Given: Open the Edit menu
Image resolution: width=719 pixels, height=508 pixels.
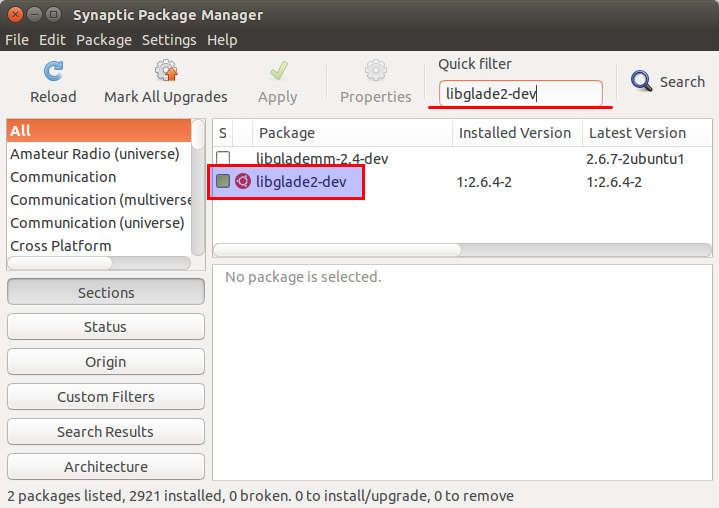Looking at the screenshot, I should pos(52,40).
